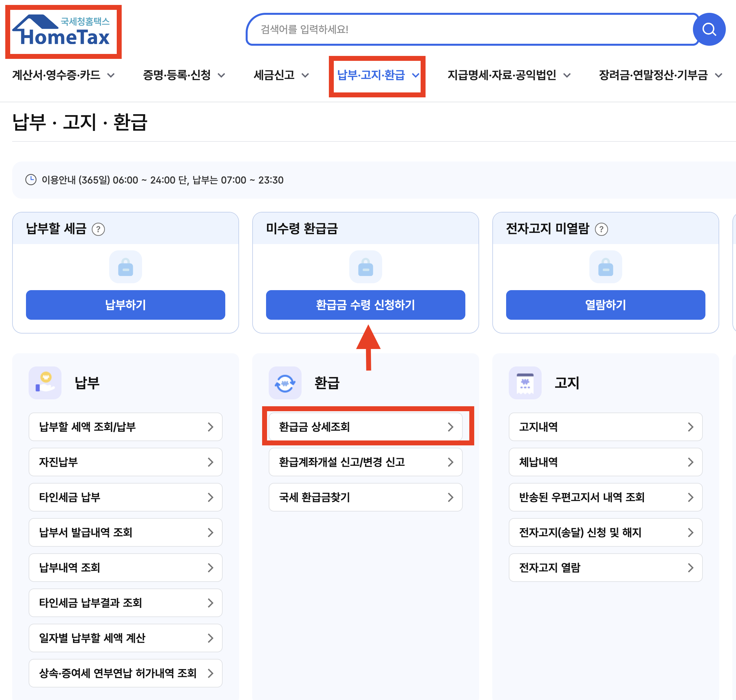Expand the 계산서·영수증·카드 menu
Image resolution: width=736 pixels, height=700 pixels.
(x=63, y=75)
